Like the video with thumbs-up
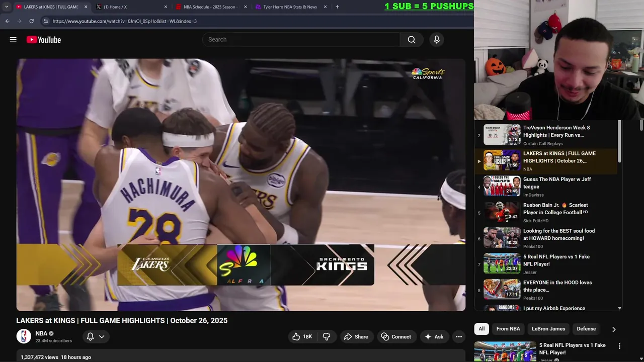The image size is (644, 362). coord(302,337)
